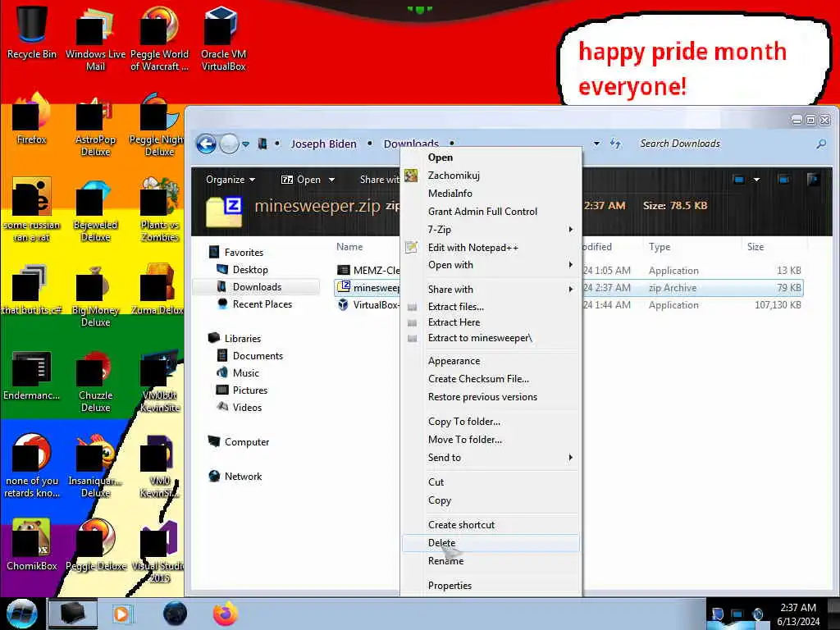Open Windows Live Mail desktop shortcut
The height and width of the screenshot is (630, 840).
95,39
